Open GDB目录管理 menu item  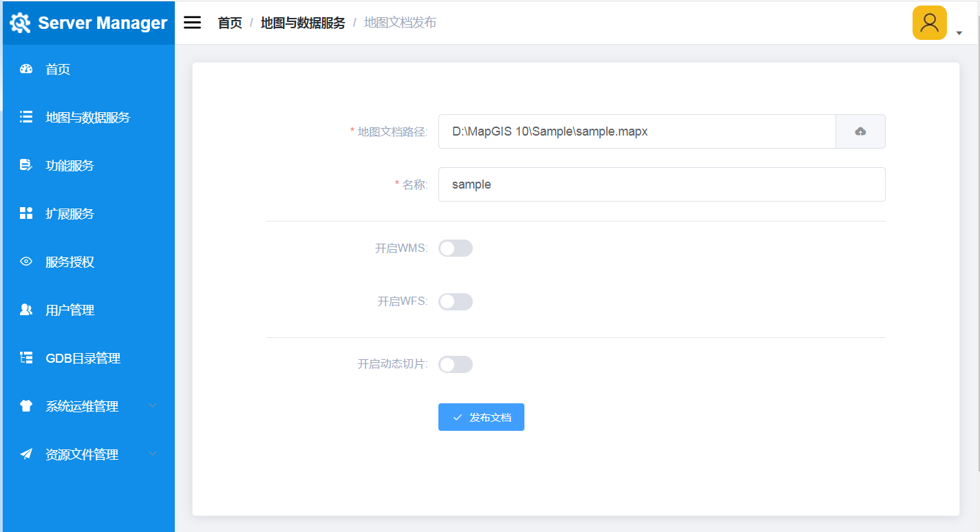tap(89, 358)
